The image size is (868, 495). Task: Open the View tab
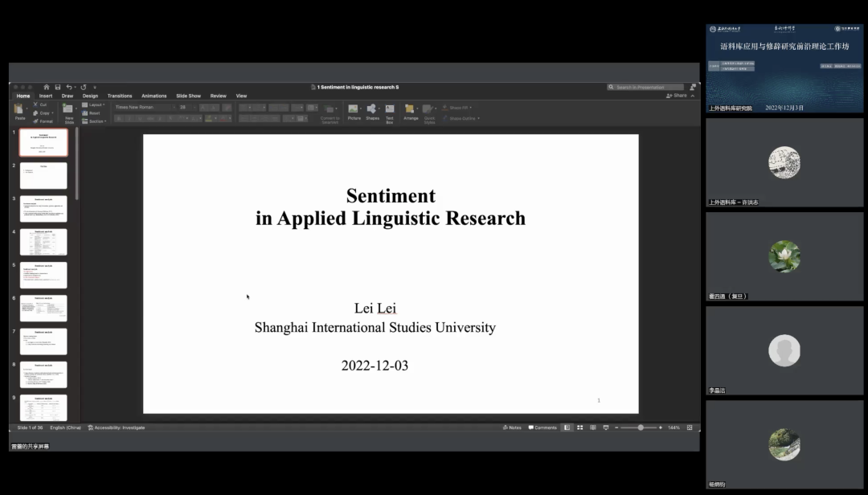point(241,96)
